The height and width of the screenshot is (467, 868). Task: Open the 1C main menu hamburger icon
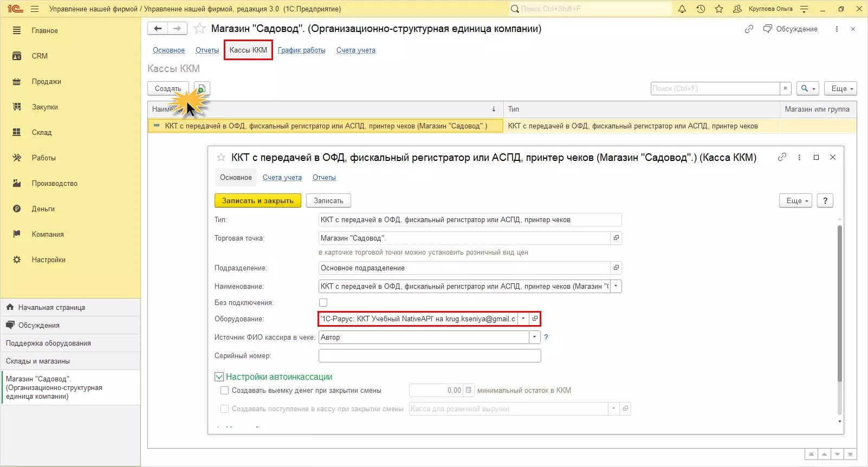tap(35, 9)
